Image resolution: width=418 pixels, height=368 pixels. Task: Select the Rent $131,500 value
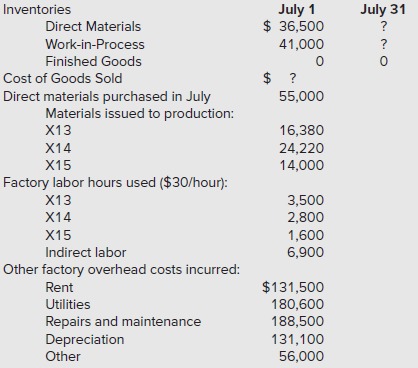coord(293,287)
